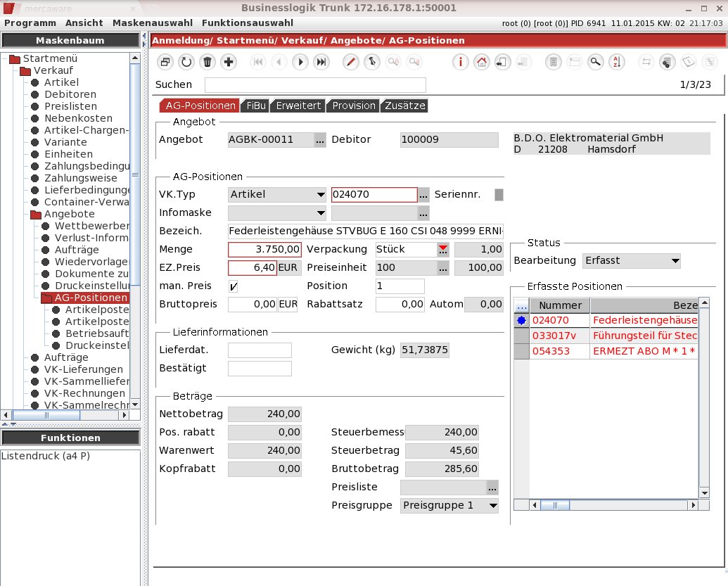Viewport: 728px width, 586px height.
Task: Click the magnifier search icon
Action: (x=595, y=62)
